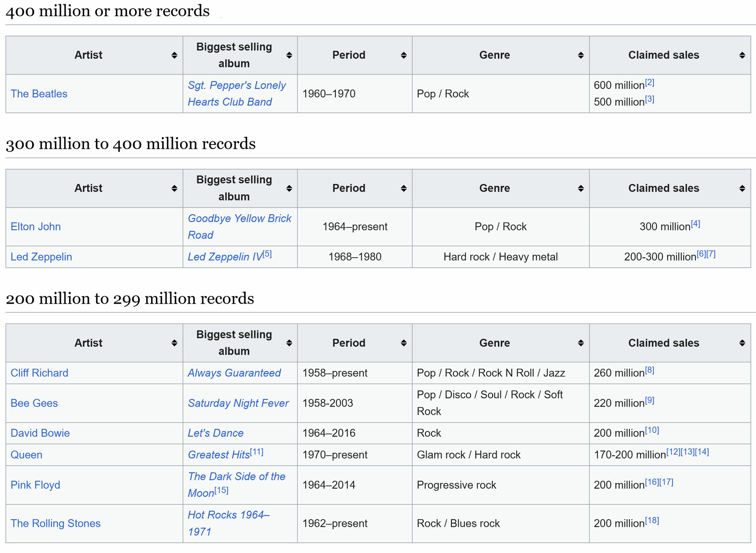This screenshot has width=756, height=553.
Task: Open The Dark Side of the Moon link
Action: (237, 484)
